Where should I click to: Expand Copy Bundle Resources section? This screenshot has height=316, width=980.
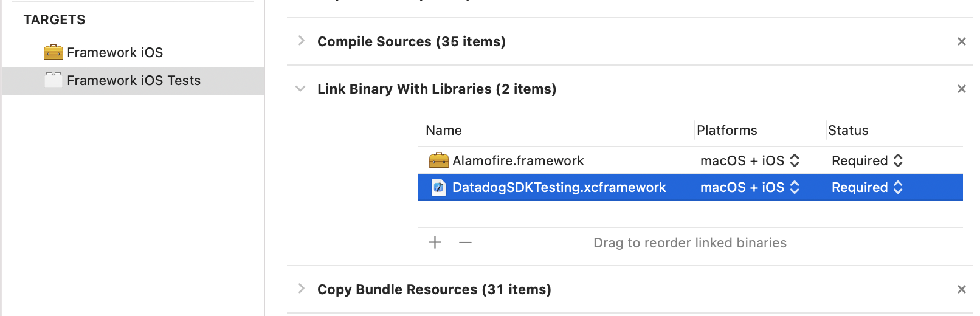(x=301, y=289)
